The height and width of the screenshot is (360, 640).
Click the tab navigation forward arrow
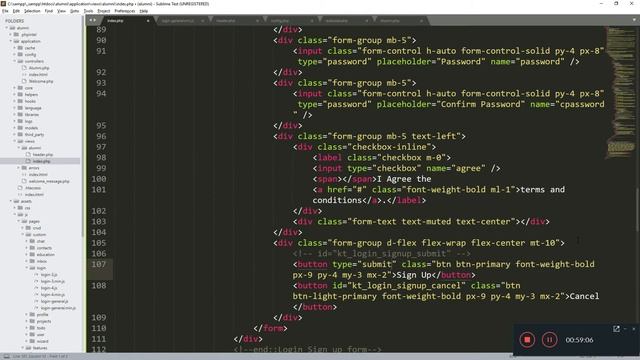pyautogui.click(x=95, y=20)
